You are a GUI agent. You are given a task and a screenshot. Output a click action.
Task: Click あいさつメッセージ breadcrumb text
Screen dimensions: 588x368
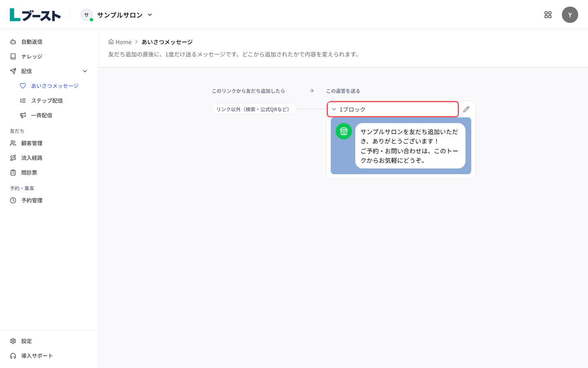[x=167, y=42]
